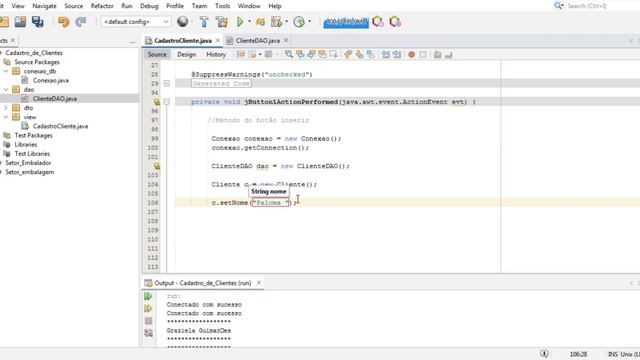Open Run Project dropdown arrow

[x=249, y=22]
